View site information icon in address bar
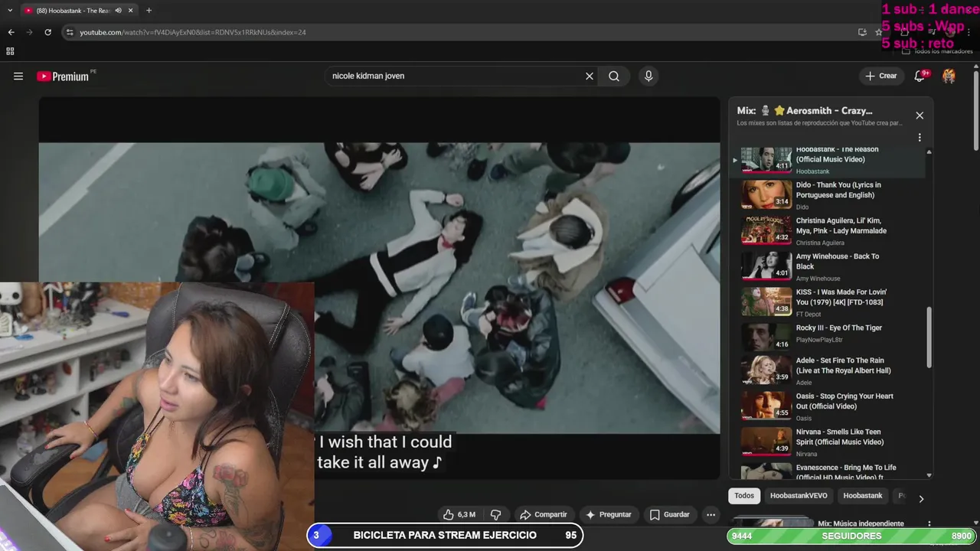Viewport: 980px width, 551px height. (x=70, y=32)
